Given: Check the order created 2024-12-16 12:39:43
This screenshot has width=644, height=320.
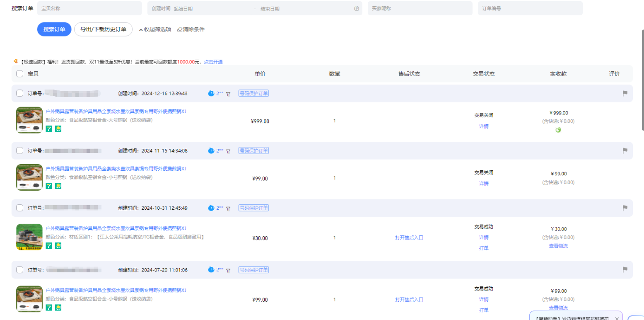Looking at the screenshot, I should [19, 93].
